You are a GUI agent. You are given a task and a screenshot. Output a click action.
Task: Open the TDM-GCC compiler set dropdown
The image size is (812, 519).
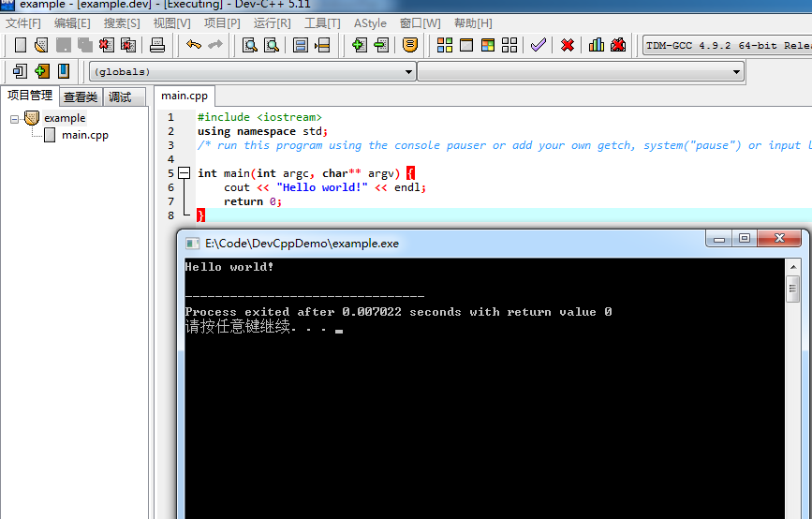coord(727,46)
